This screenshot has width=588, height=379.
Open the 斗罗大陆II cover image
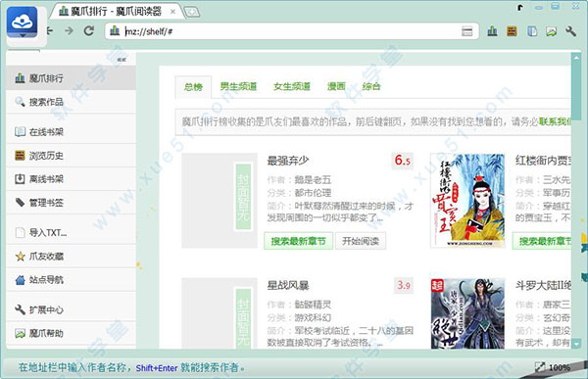(x=467, y=313)
